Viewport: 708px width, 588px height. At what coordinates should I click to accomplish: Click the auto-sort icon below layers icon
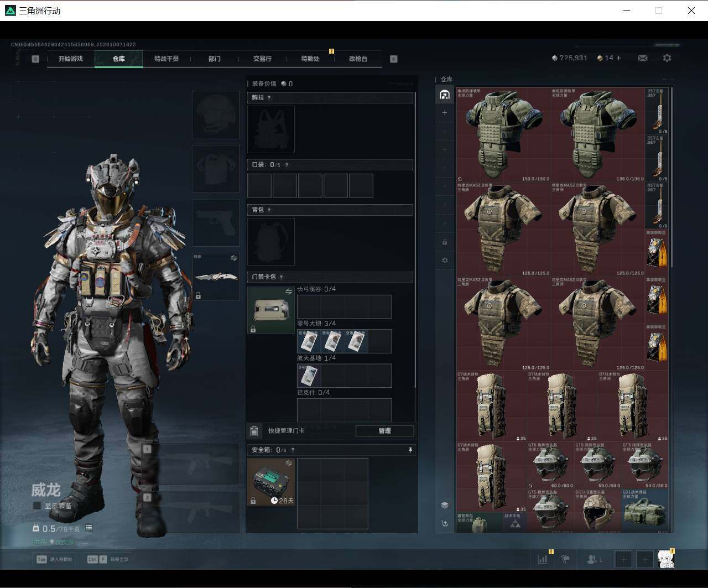445,523
